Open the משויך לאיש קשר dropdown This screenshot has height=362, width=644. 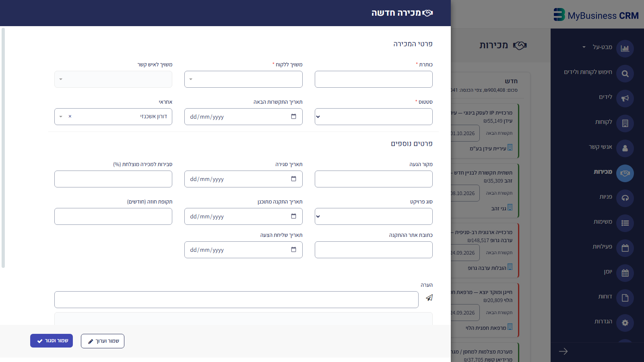(x=113, y=79)
